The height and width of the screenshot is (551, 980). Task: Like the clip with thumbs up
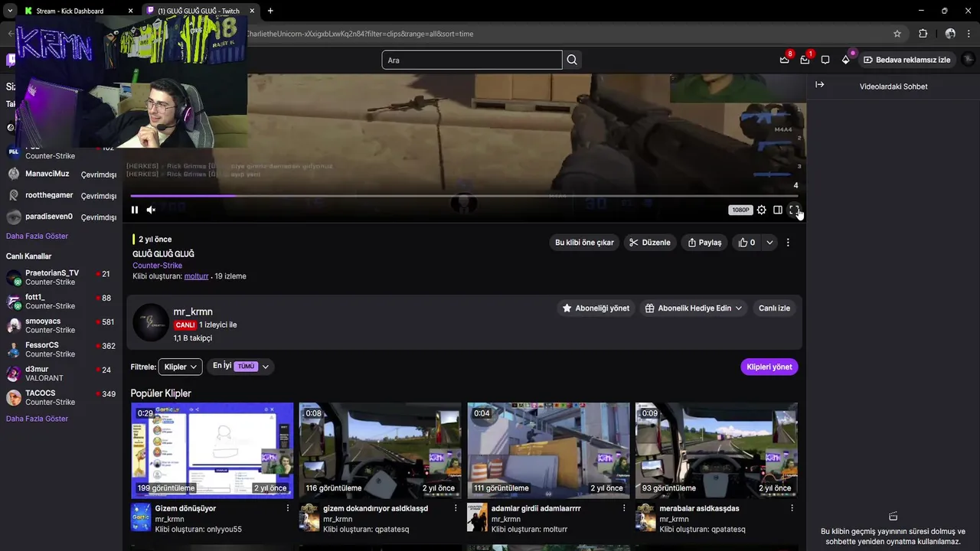[746, 243]
